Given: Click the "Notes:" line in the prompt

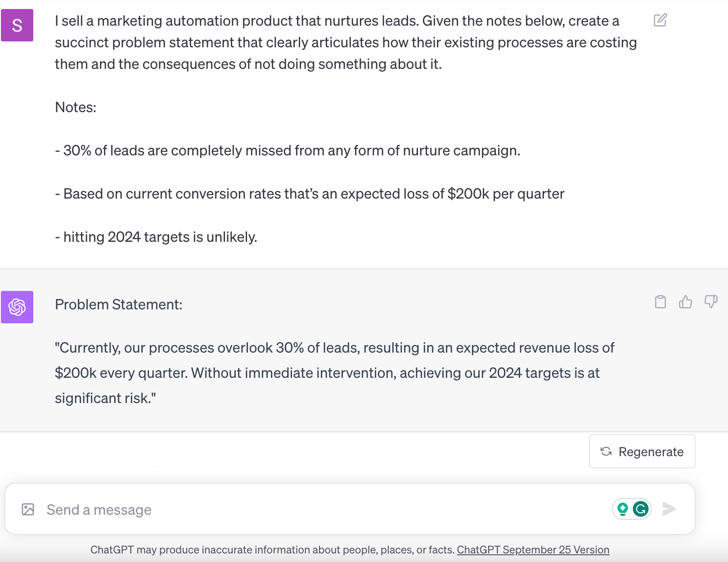Looking at the screenshot, I should (x=76, y=107).
